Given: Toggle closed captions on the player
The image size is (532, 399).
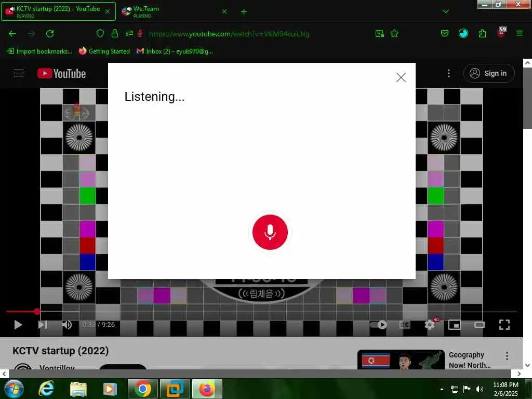Looking at the screenshot, I should (x=404, y=325).
